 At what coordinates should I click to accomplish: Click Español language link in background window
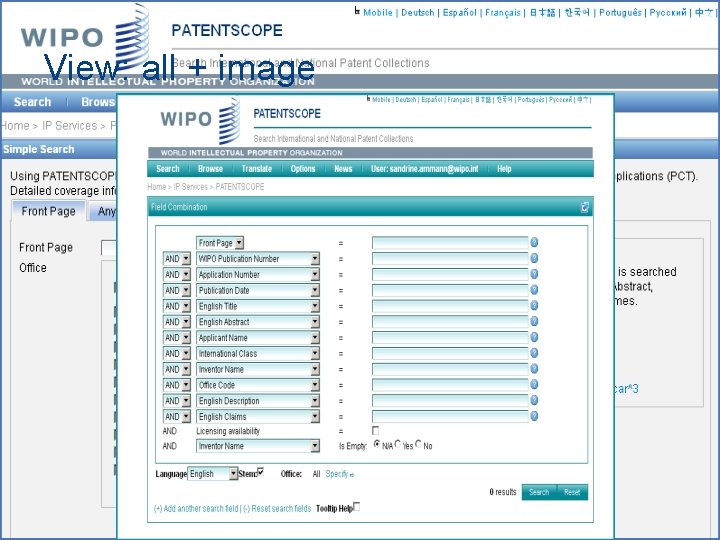coord(460,13)
